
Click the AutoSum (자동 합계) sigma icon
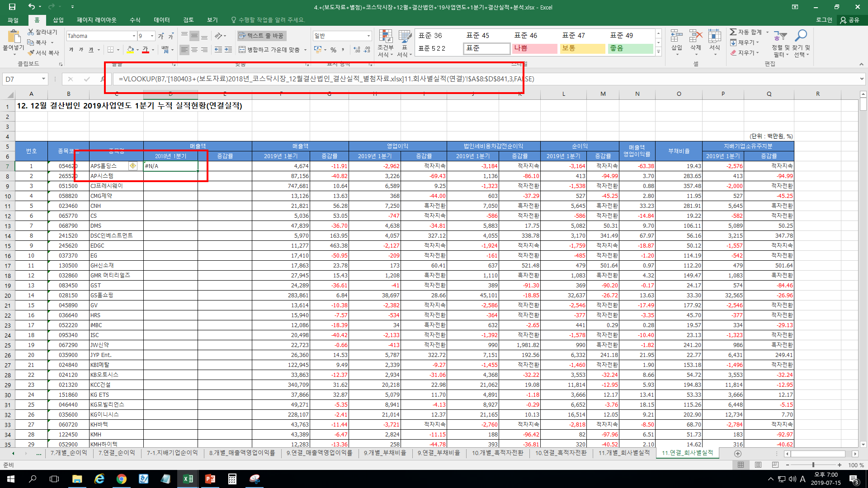point(733,32)
